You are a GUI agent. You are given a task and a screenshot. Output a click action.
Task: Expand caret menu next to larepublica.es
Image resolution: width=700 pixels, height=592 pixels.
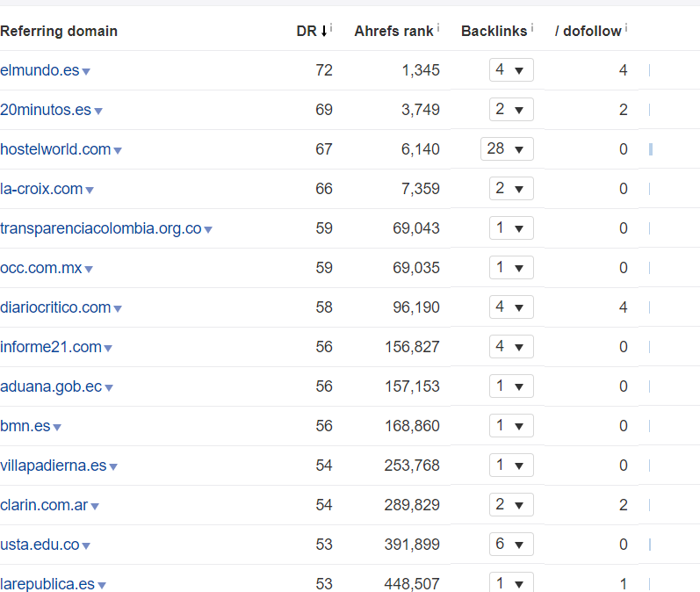click(102, 585)
